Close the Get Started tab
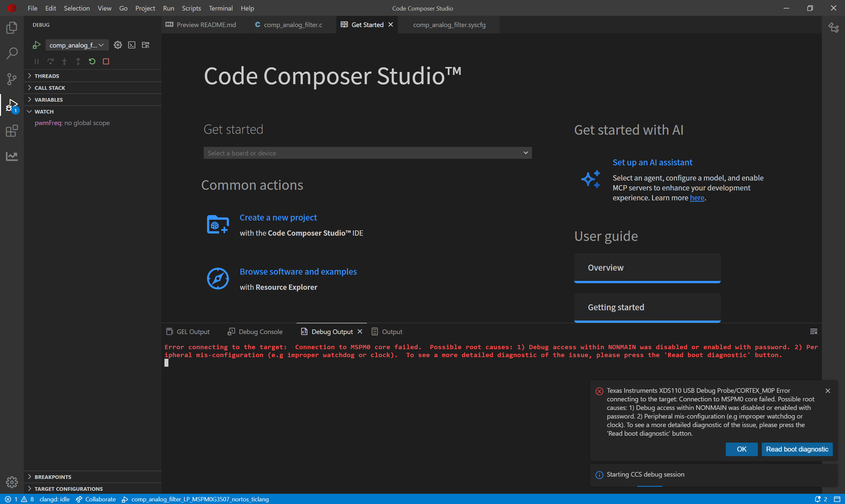The height and width of the screenshot is (504, 845). tap(391, 24)
